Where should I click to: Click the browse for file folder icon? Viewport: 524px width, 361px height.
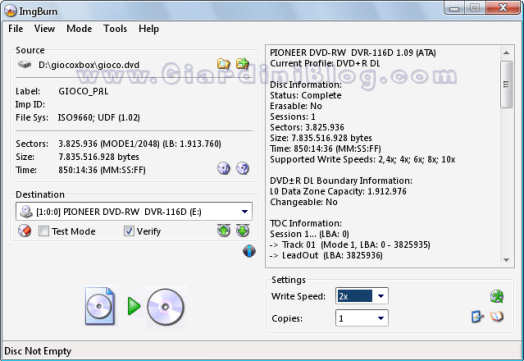(x=224, y=64)
